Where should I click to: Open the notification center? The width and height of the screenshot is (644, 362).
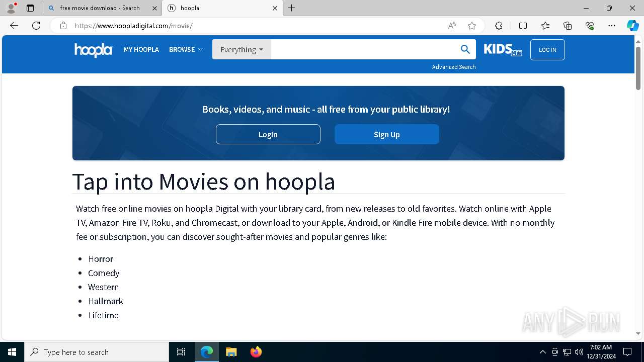point(627,352)
